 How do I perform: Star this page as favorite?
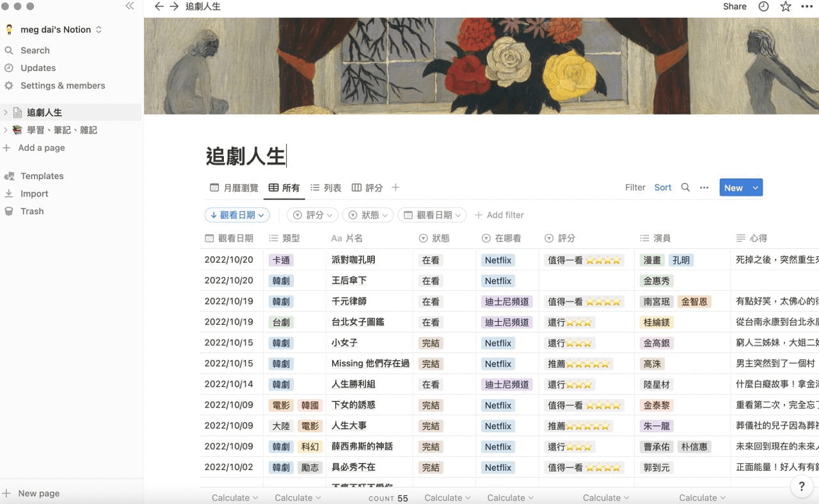pos(786,6)
